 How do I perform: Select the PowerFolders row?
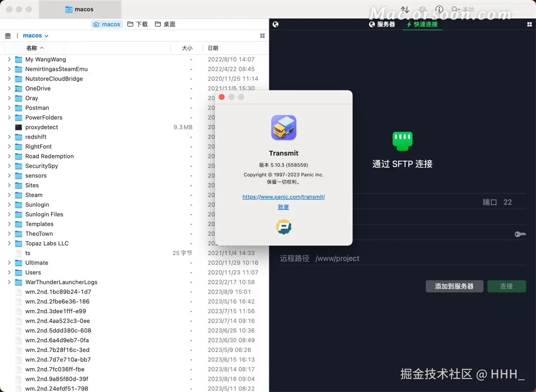point(134,117)
